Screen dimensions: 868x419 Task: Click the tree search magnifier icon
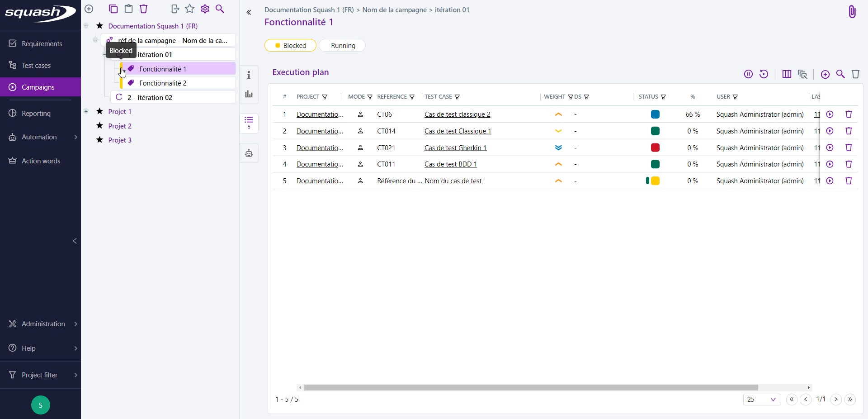click(220, 9)
